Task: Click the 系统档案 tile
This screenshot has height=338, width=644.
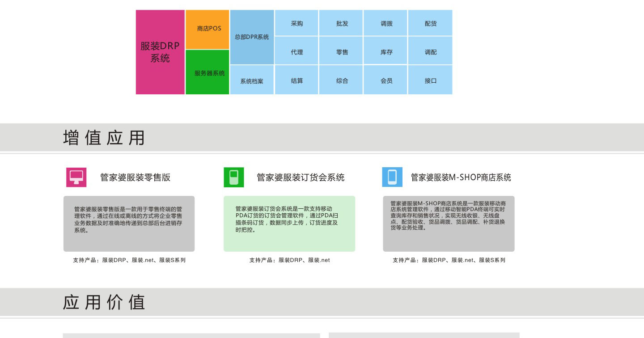Action: [252, 80]
